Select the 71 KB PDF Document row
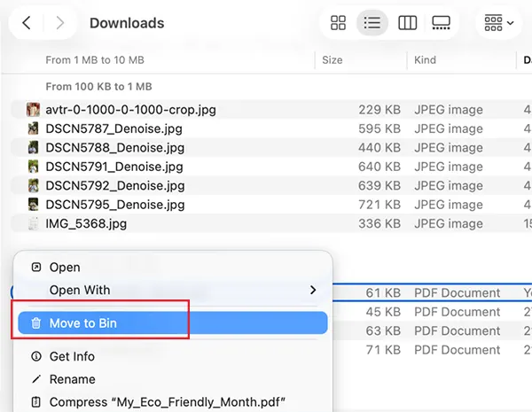This screenshot has width=532, height=412. 432,350
